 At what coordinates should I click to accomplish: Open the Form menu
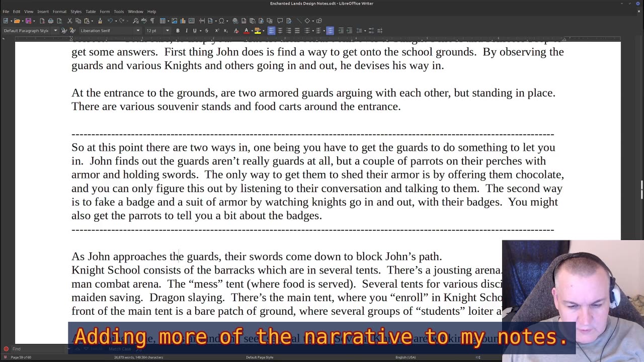(105, 11)
